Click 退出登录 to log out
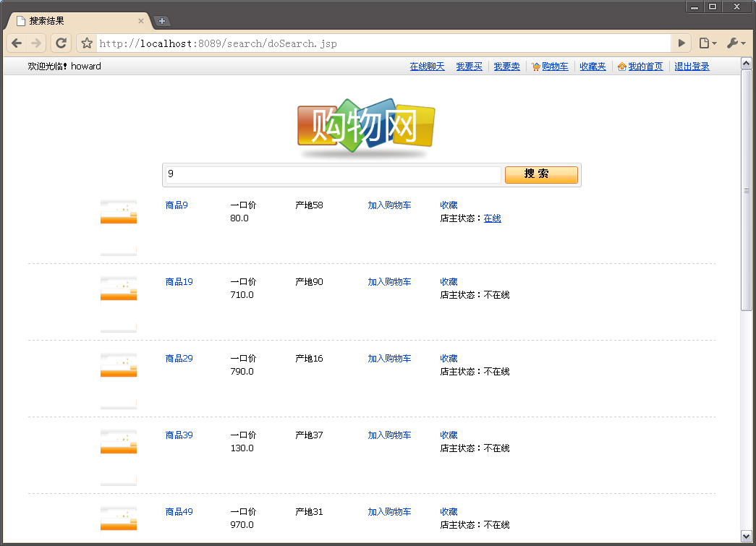756x546 pixels. coord(692,67)
